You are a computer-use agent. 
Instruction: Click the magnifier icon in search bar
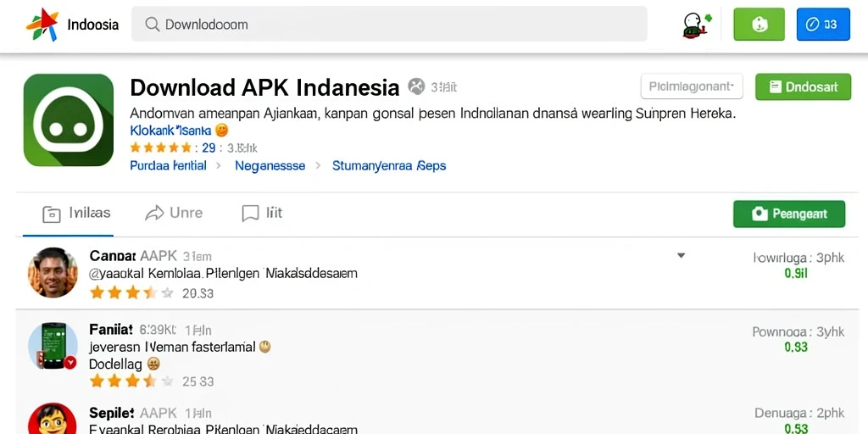pos(153,25)
